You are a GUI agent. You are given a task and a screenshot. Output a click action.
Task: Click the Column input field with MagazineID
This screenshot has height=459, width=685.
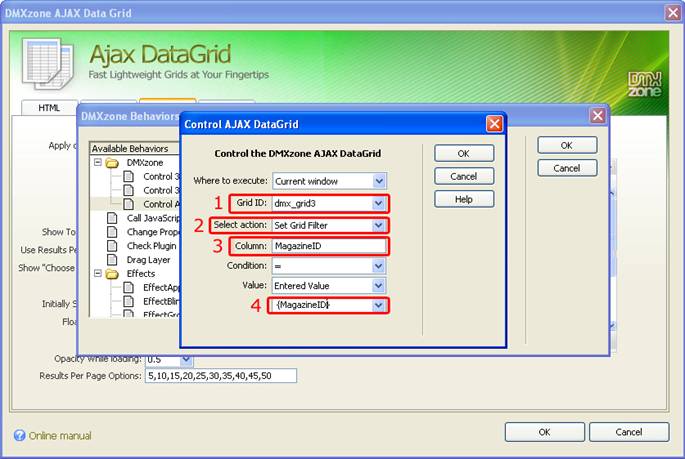[x=329, y=246]
